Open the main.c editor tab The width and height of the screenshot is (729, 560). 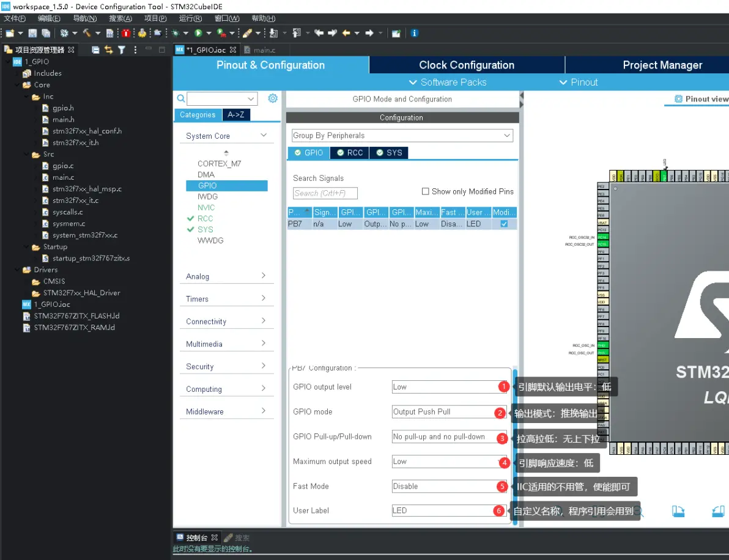point(264,50)
